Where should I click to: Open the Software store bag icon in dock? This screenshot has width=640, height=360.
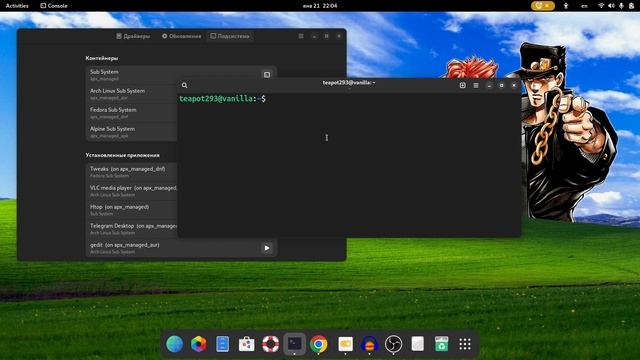(x=247, y=344)
